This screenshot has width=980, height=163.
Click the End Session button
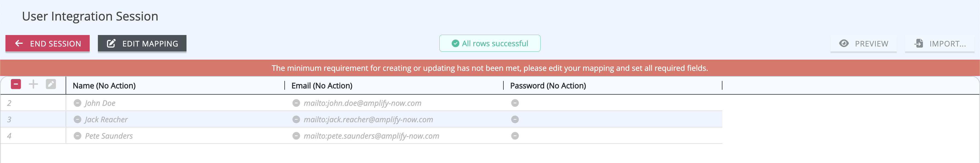coord(48,43)
